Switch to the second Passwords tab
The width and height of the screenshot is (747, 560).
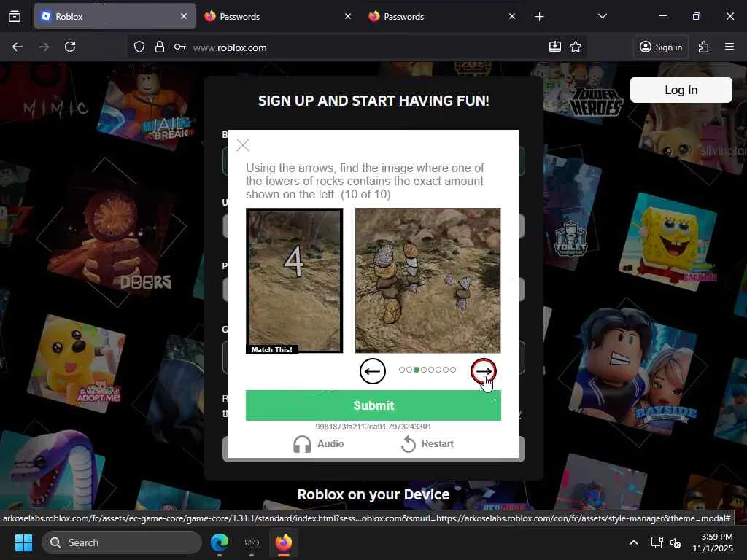click(442, 16)
